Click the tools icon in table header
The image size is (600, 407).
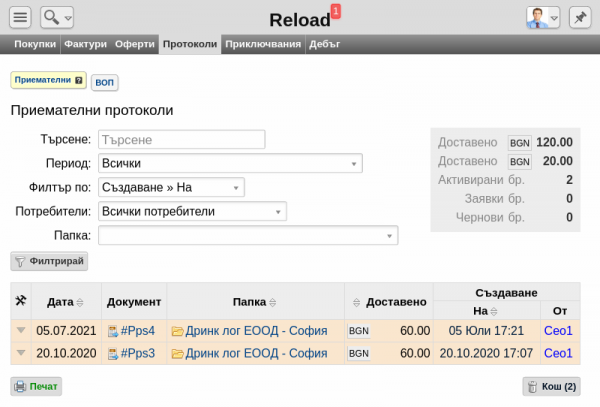point(20,301)
